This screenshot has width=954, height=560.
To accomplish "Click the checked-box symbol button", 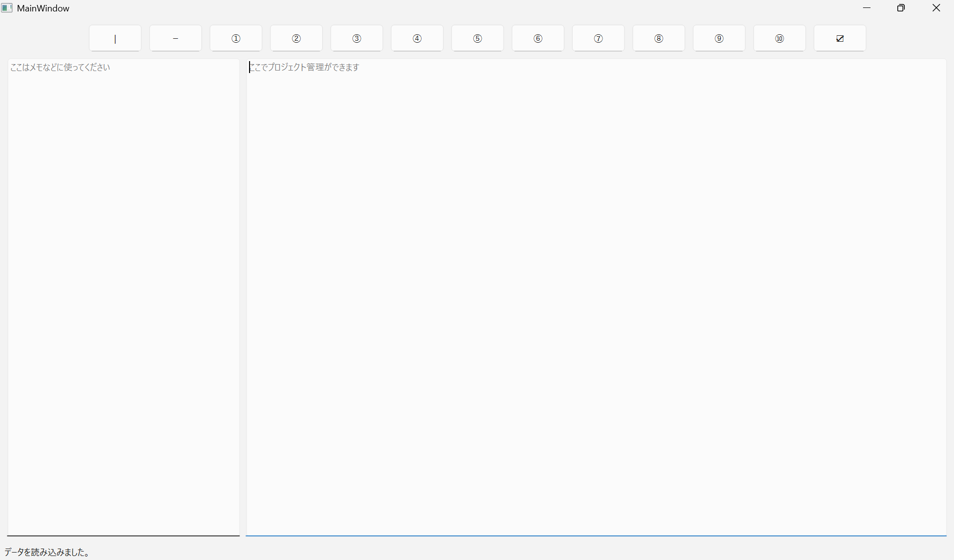I will (x=840, y=38).
